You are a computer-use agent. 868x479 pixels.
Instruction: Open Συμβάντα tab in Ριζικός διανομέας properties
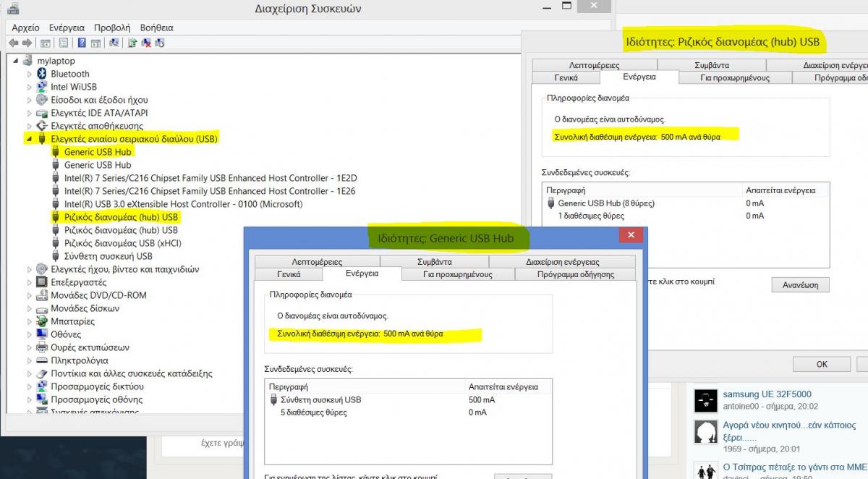click(x=712, y=65)
